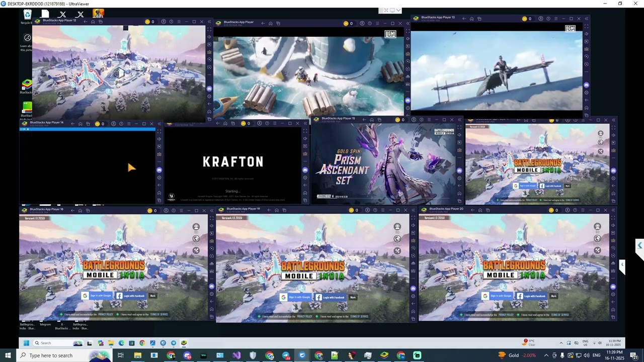The image size is (644, 362).
Task: Collapse the sidebar of App Player 20
Action: 613,210
